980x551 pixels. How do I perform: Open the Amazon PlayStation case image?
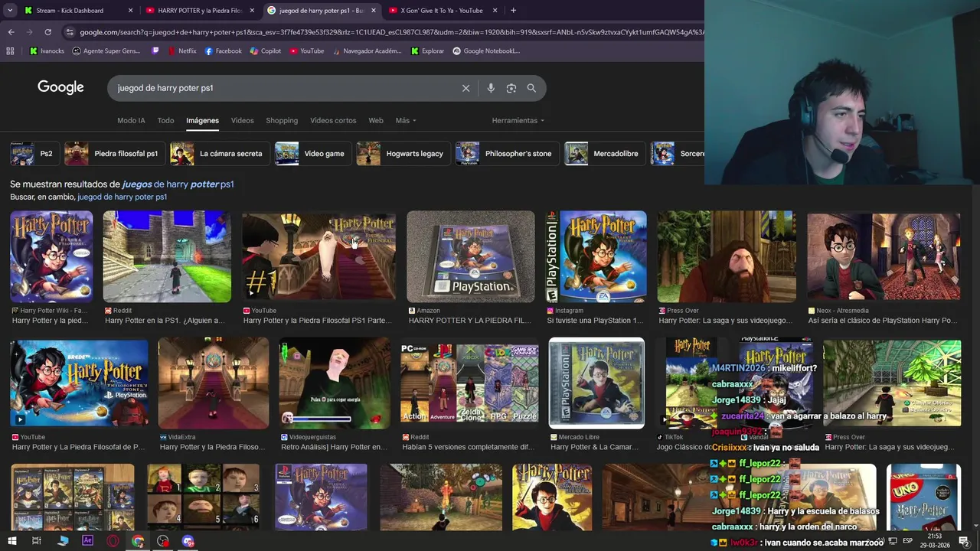tap(471, 256)
